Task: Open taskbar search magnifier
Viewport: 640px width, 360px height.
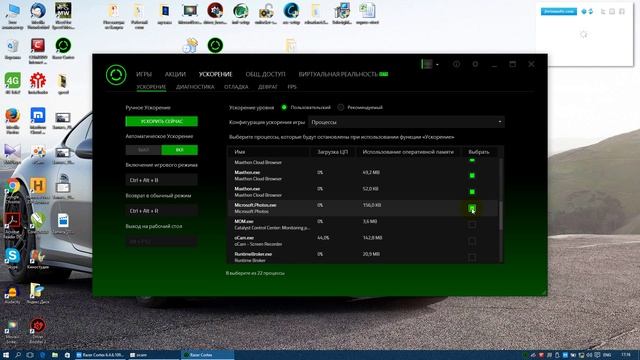Action: (x=18, y=355)
